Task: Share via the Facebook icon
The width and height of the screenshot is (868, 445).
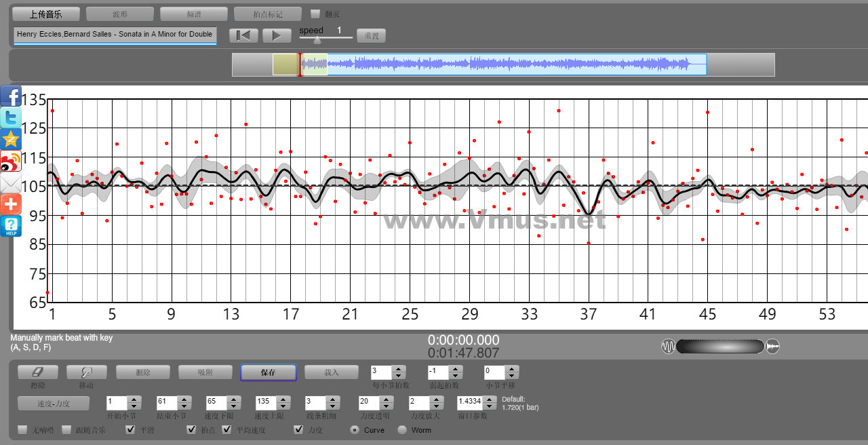Action: 11,96
